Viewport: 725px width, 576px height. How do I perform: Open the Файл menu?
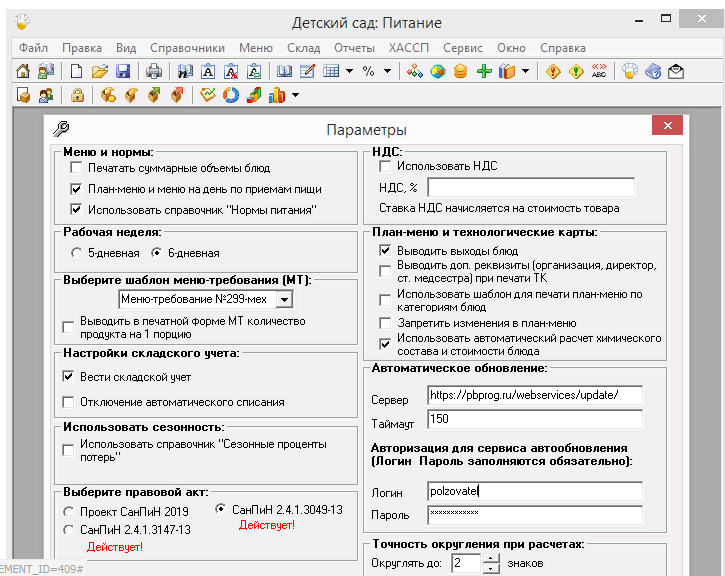point(33,48)
